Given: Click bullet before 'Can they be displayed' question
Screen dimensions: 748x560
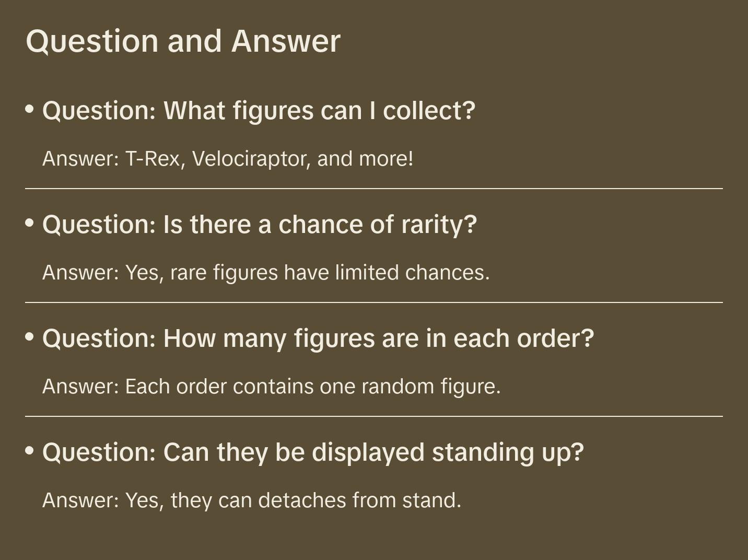Looking at the screenshot, I should coord(30,450).
